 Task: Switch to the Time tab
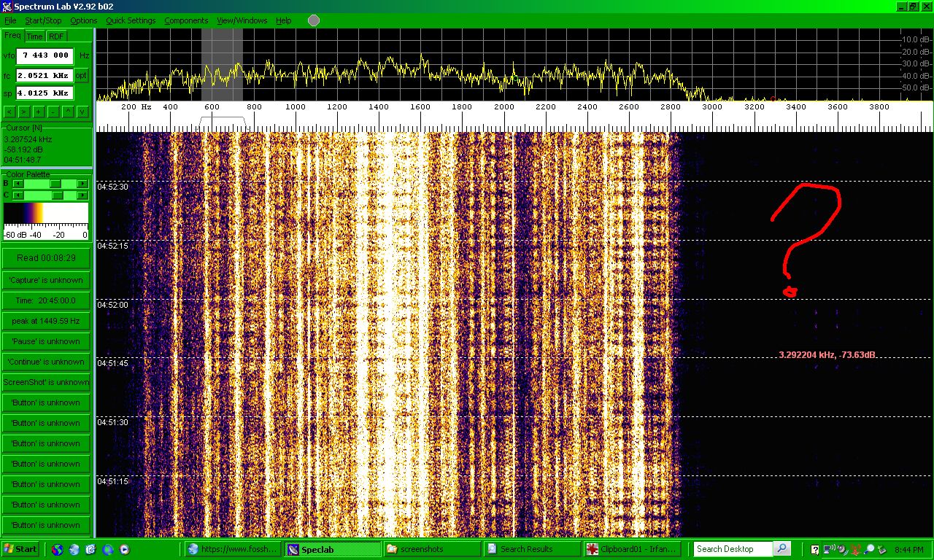(x=35, y=36)
